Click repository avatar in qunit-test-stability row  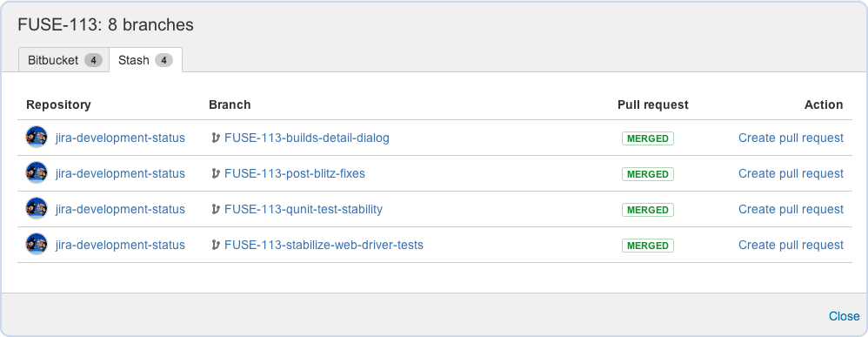(x=37, y=209)
